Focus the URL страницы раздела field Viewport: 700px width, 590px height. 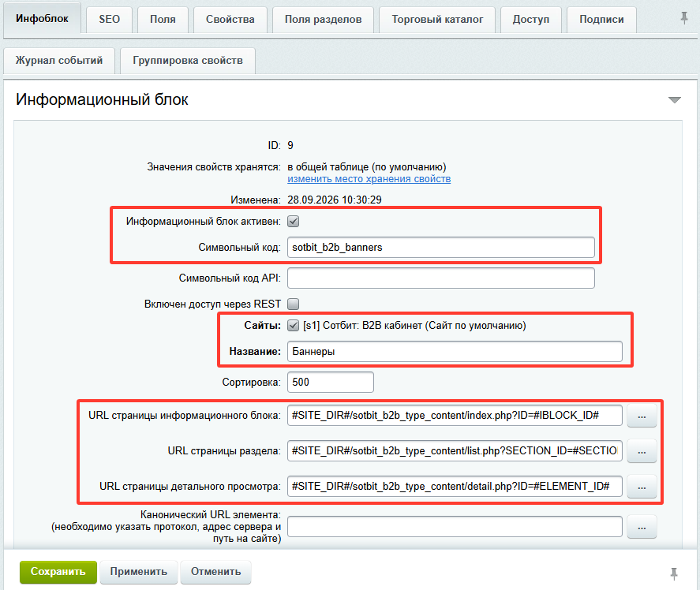(x=455, y=450)
